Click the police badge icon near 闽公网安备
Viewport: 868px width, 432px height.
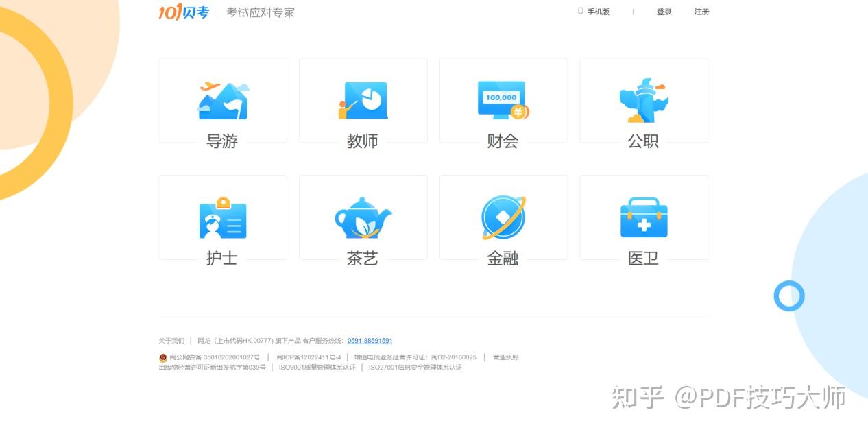coord(163,357)
